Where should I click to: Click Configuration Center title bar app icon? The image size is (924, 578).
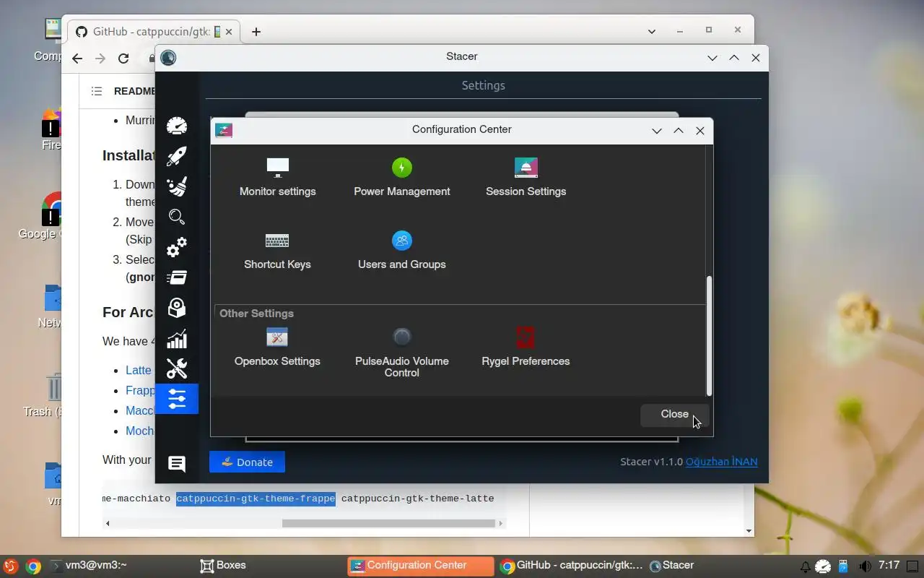tap(224, 130)
